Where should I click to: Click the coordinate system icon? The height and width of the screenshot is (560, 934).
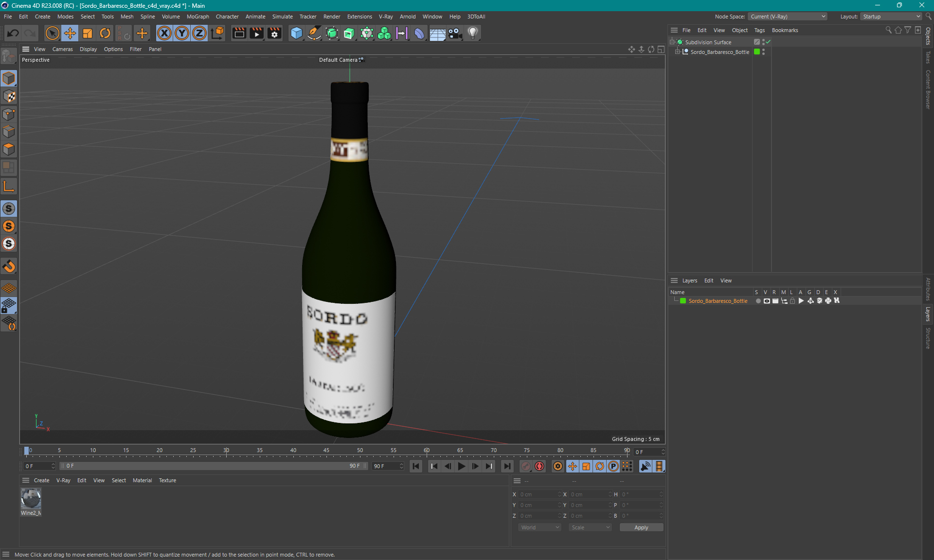217,33
